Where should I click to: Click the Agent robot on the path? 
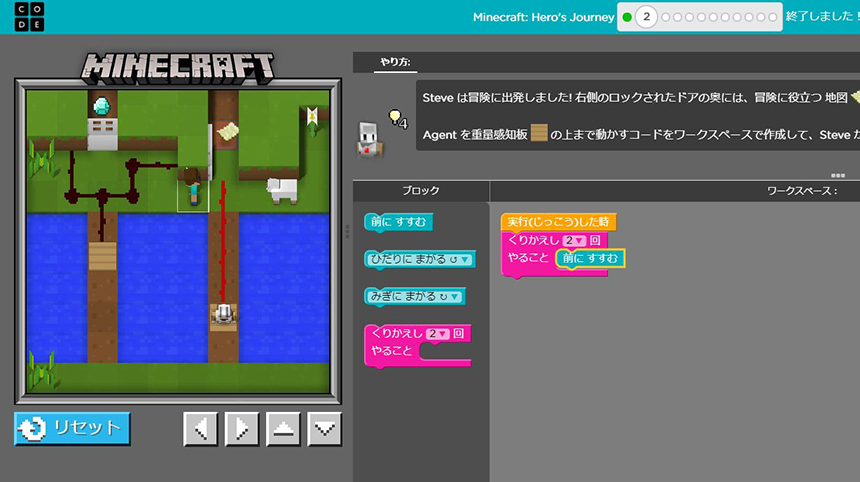(x=224, y=315)
